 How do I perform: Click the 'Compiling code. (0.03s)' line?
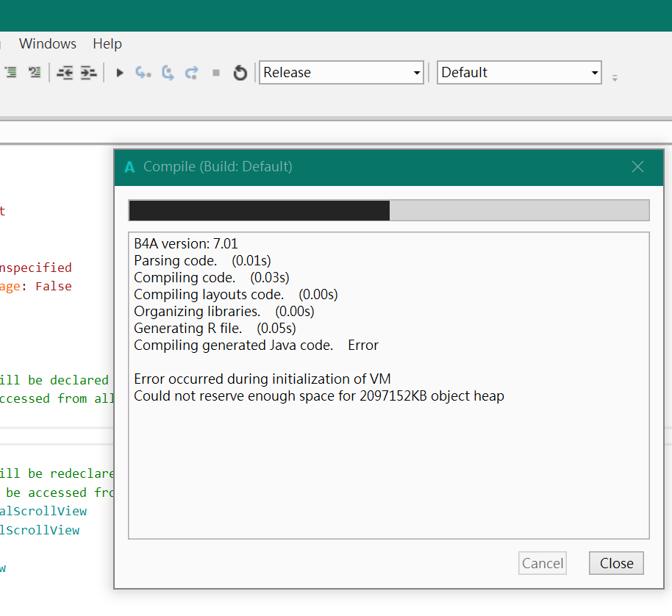click(211, 277)
